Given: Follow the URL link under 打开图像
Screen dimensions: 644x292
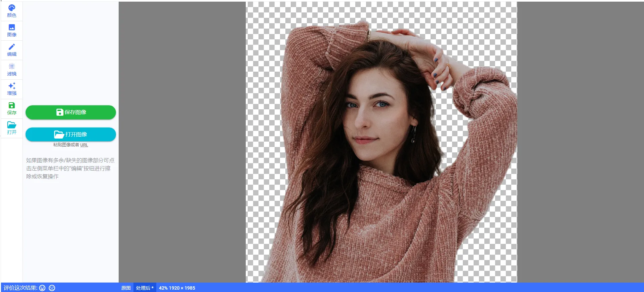Looking at the screenshot, I should tap(84, 145).
